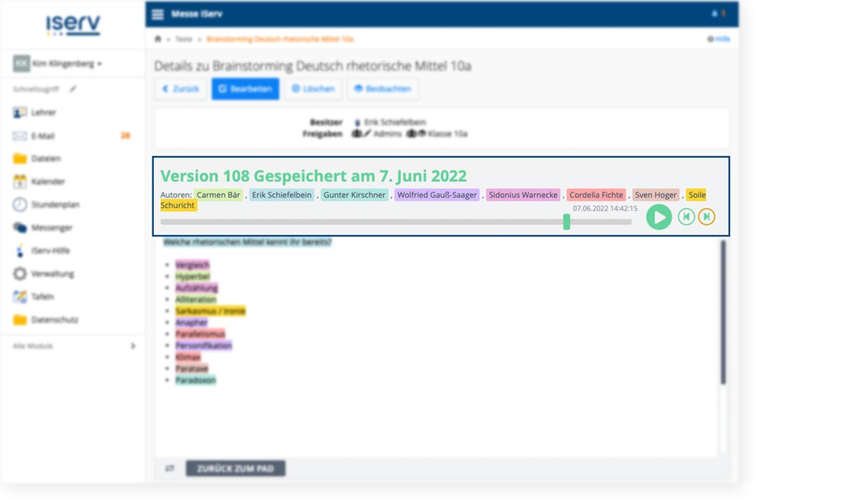Image resolution: width=843 pixels, height=504 pixels.
Task: Open the Messenger module
Action: click(51, 227)
